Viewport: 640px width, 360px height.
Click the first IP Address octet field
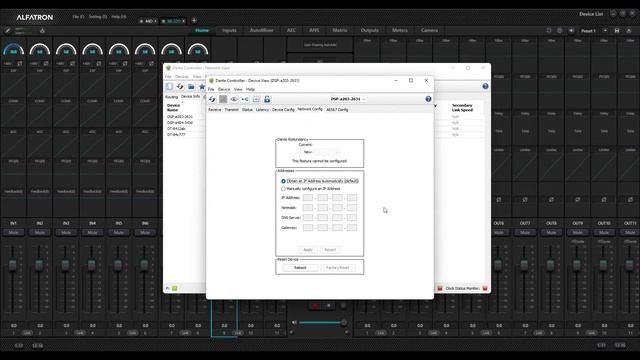(x=308, y=198)
